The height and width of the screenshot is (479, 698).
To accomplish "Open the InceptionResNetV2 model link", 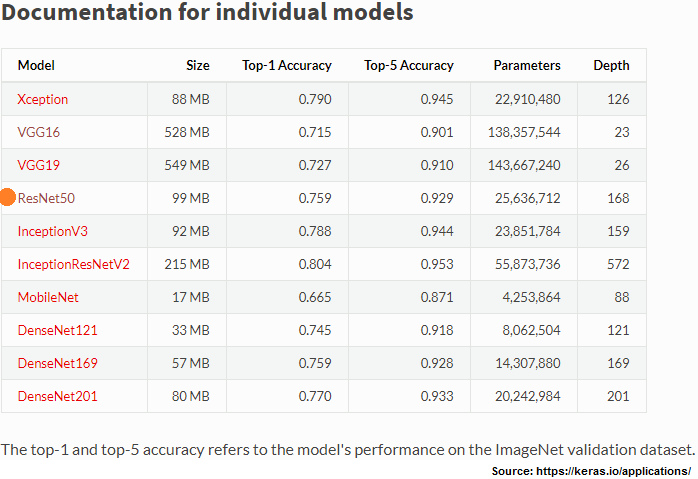I will 73,264.
